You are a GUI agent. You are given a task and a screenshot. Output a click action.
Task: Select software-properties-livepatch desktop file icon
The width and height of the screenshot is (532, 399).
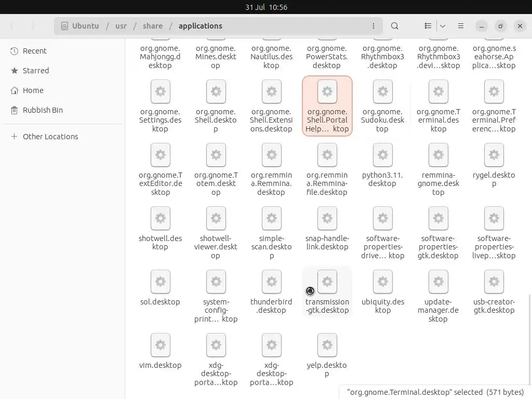(x=495, y=219)
